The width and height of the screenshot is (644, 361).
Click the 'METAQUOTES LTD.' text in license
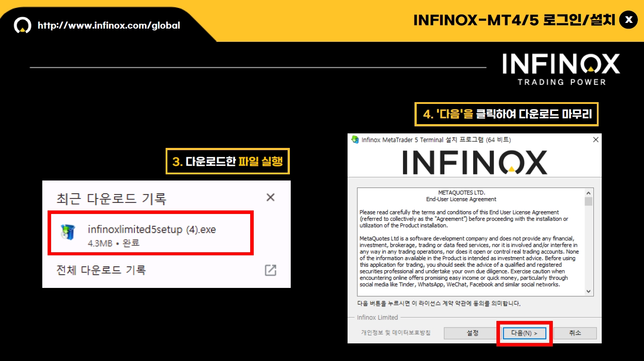tap(461, 193)
